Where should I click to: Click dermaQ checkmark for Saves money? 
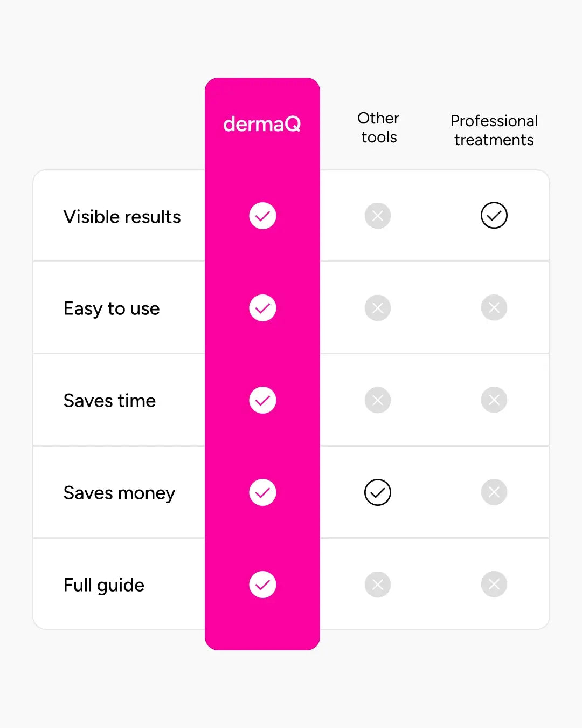pos(262,492)
